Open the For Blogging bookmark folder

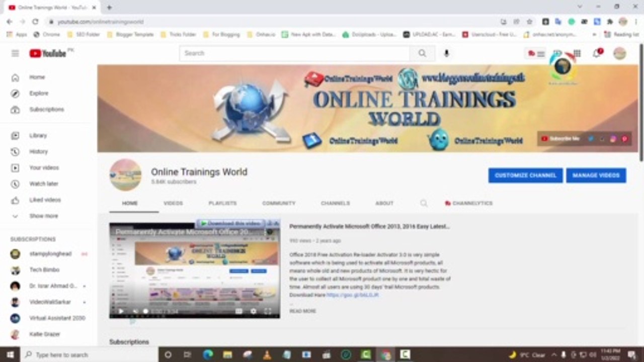(222, 35)
